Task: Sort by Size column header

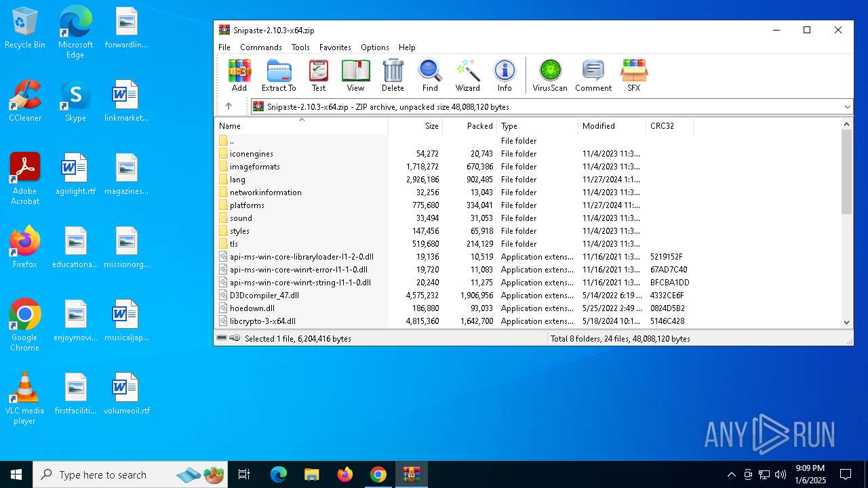Action: [416, 126]
